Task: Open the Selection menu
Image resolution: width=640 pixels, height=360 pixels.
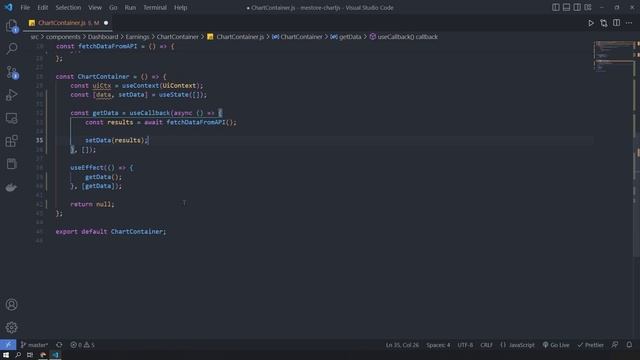Action: click(68, 7)
